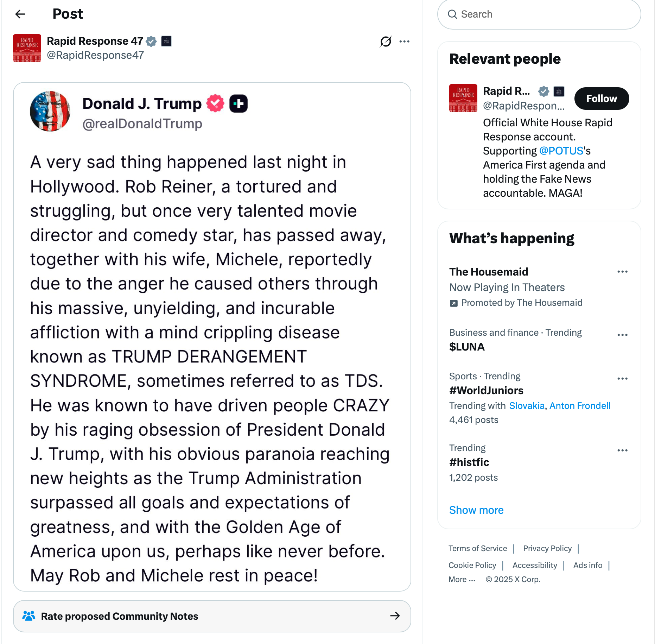Open more options for The Housemaid trend

622,272
